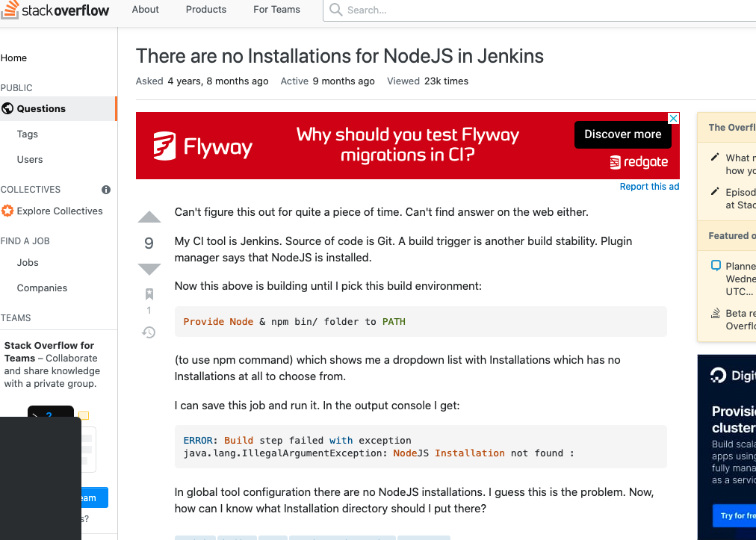This screenshot has height=540, width=756.
Task: Click the Stack Overflow icon beside 'Beta re'
Action: coord(716,313)
